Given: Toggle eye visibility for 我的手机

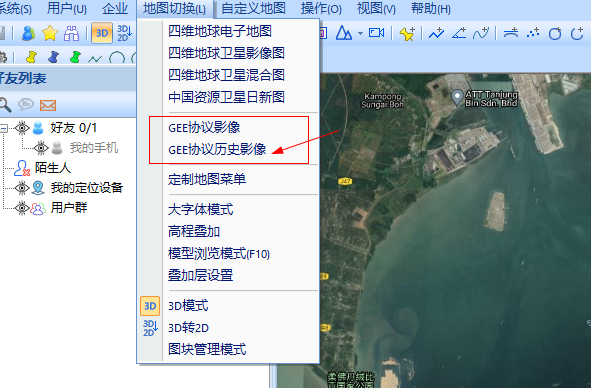Looking at the screenshot, I should coord(41,147).
